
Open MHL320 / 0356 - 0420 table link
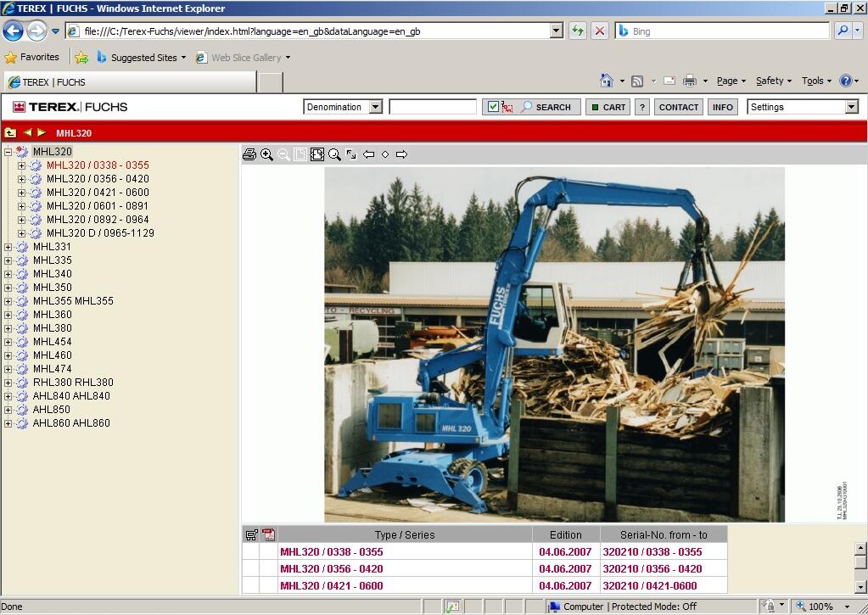click(332, 568)
